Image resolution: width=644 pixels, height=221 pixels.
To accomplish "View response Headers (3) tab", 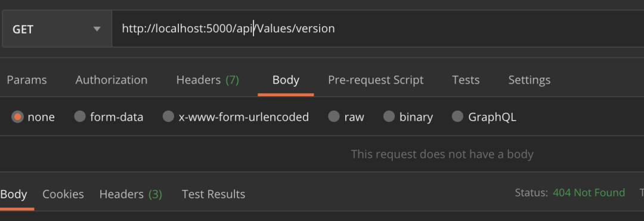I will (x=131, y=194).
